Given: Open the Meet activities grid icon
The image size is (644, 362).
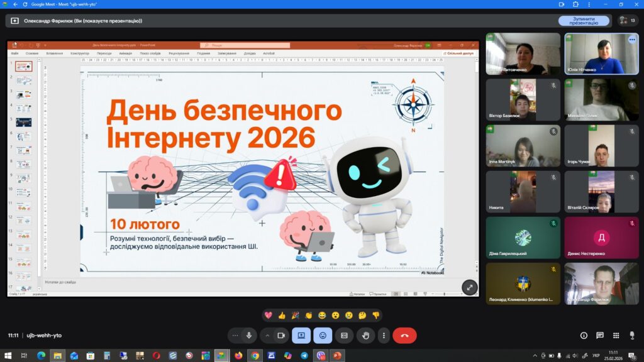Looking at the screenshot, I should 616,336.
